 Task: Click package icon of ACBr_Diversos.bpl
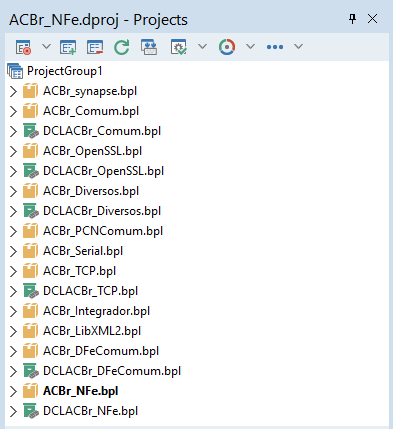[30, 191]
